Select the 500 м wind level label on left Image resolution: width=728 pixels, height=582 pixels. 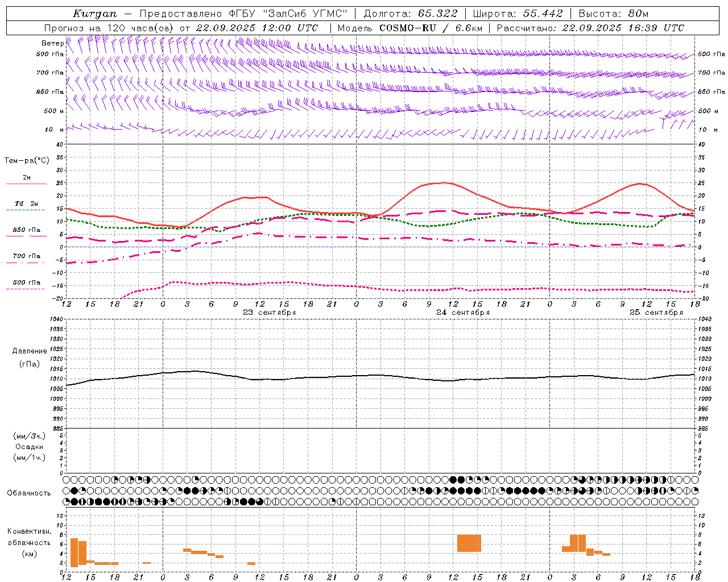click(x=54, y=111)
